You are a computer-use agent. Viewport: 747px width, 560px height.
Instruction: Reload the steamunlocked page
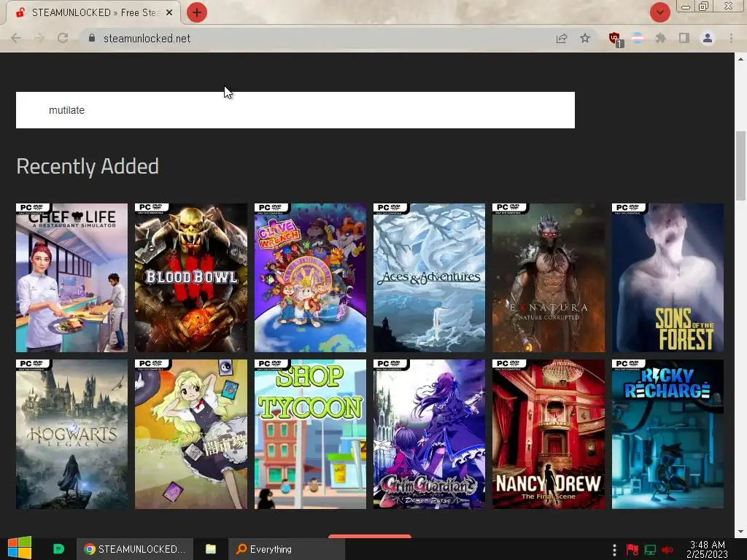(x=63, y=38)
